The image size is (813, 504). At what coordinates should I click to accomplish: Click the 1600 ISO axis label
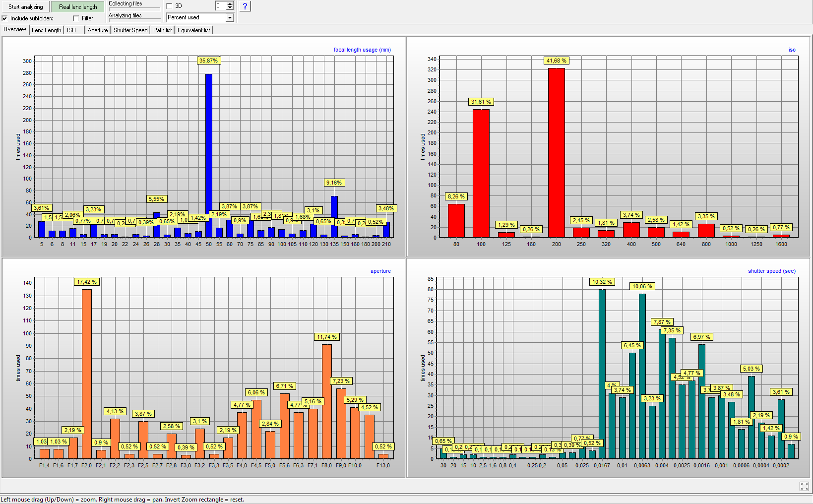pos(781,244)
